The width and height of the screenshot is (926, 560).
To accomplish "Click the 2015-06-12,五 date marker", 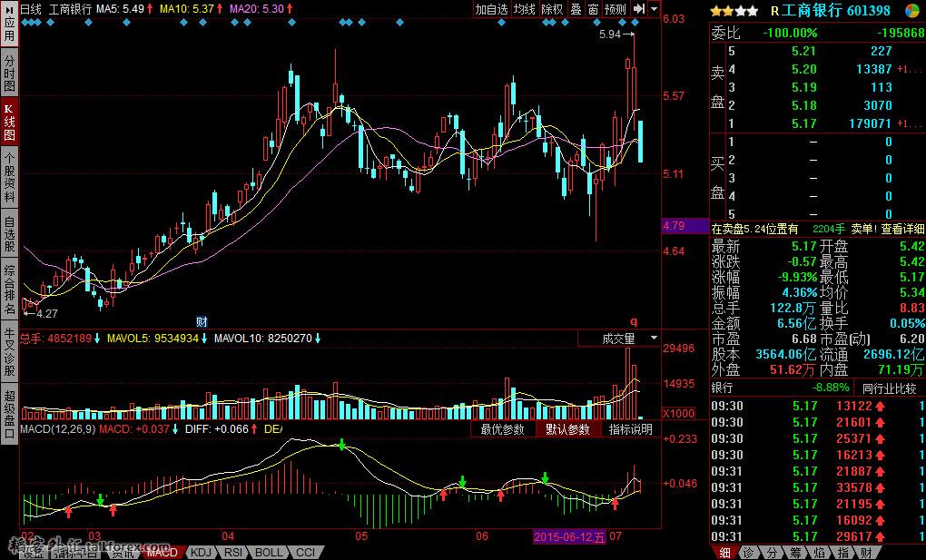I will [x=569, y=536].
